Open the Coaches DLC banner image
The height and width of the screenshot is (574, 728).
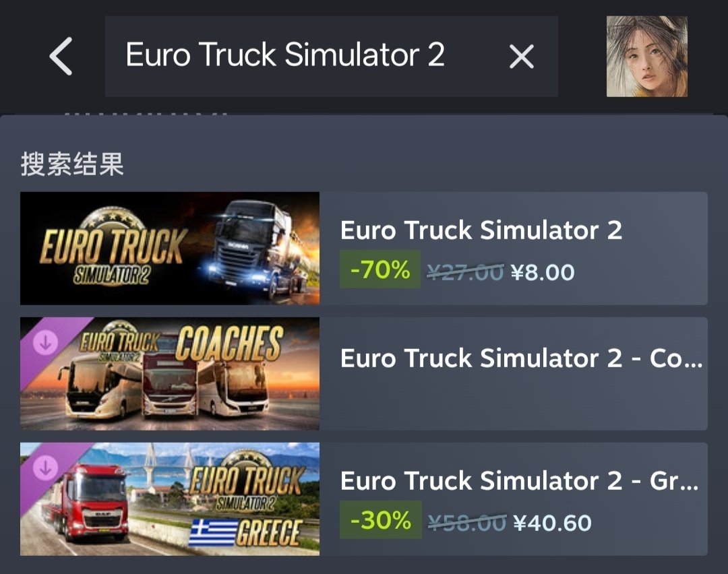[x=170, y=373]
